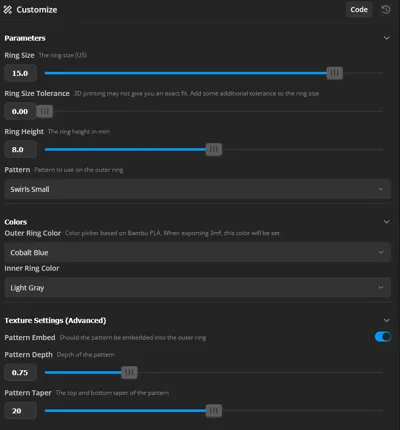This screenshot has height=430, width=400.
Task: Open the Outer Ring Color Cobalt Blue dropdown
Action: tap(197, 252)
